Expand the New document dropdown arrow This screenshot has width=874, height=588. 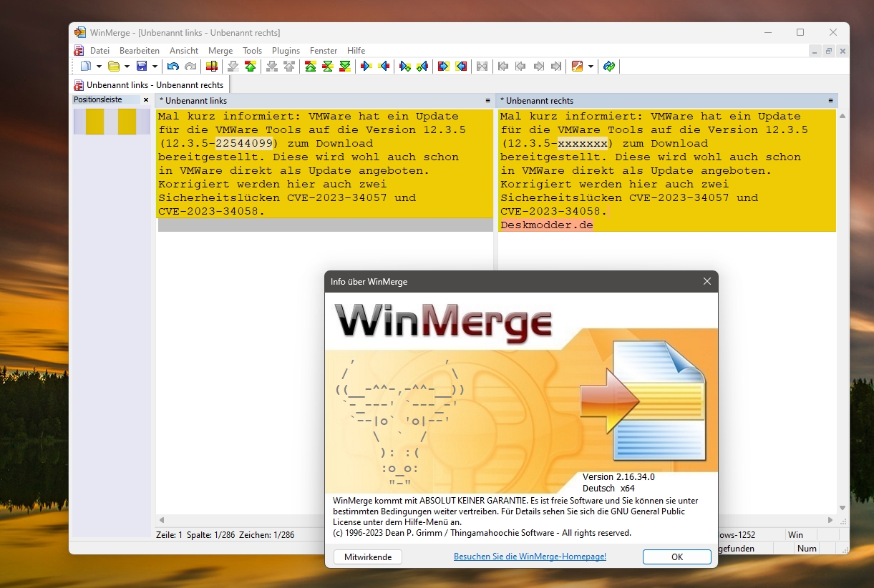(x=99, y=67)
